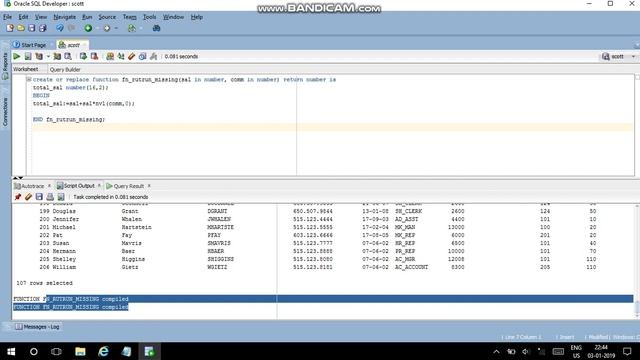Print the script output
This screenshot has height=360, width=640.
coord(50,197)
